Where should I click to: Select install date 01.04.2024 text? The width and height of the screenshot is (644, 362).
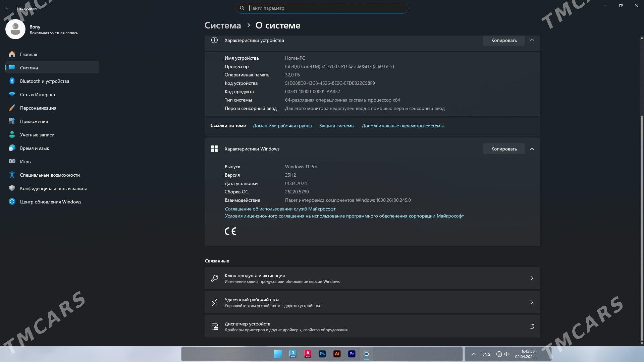[x=296, y=183]
